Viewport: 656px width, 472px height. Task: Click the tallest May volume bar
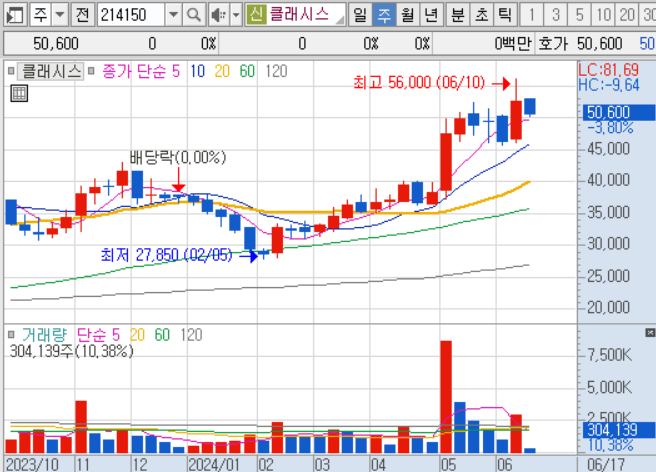[x=446, y=397]
